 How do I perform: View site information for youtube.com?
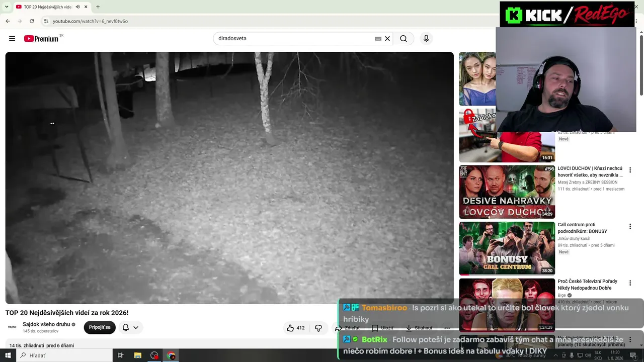[x=46, y=21]
